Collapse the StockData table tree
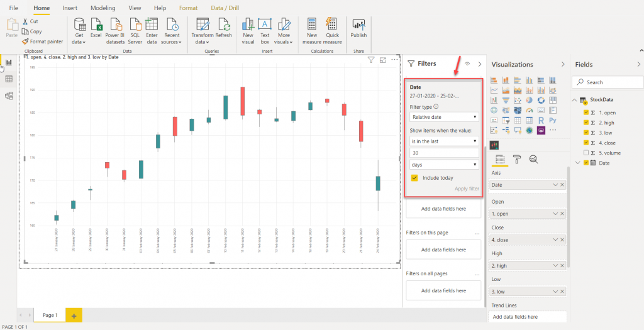644x330 pixels. click(575, 101)
